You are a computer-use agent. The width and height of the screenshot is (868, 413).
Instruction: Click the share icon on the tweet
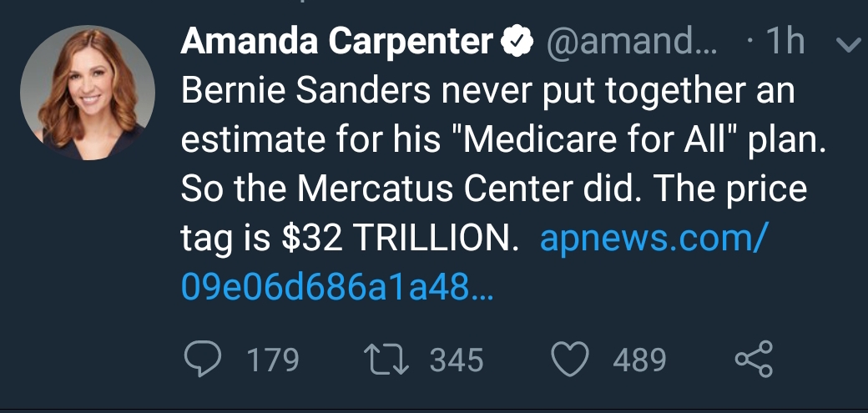click(x=754, y=360)
